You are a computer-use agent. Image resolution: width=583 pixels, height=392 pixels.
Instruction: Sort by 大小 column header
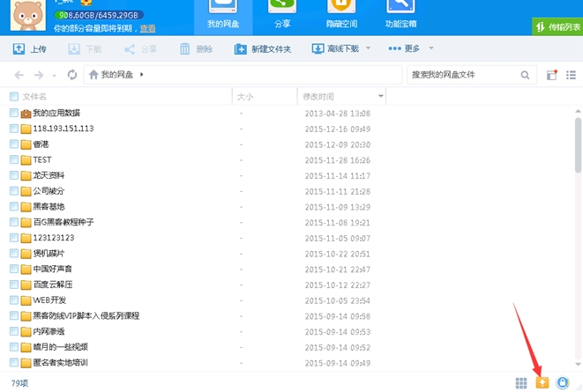245,97
